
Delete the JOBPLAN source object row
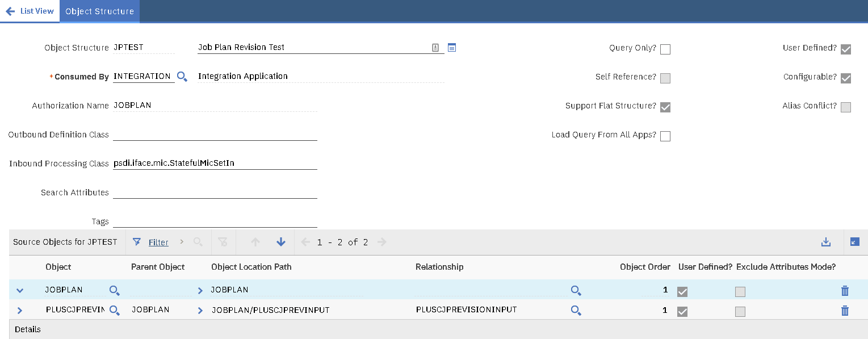pyautogui.click(x=845, y=291)
